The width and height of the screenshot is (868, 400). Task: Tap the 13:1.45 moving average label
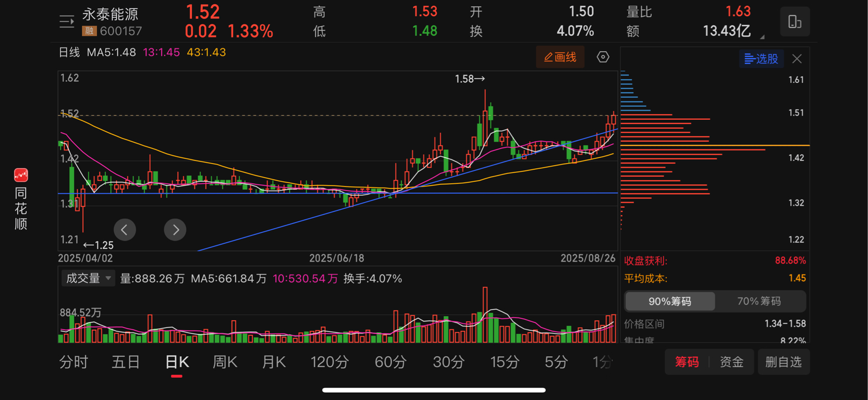(161, 53)
